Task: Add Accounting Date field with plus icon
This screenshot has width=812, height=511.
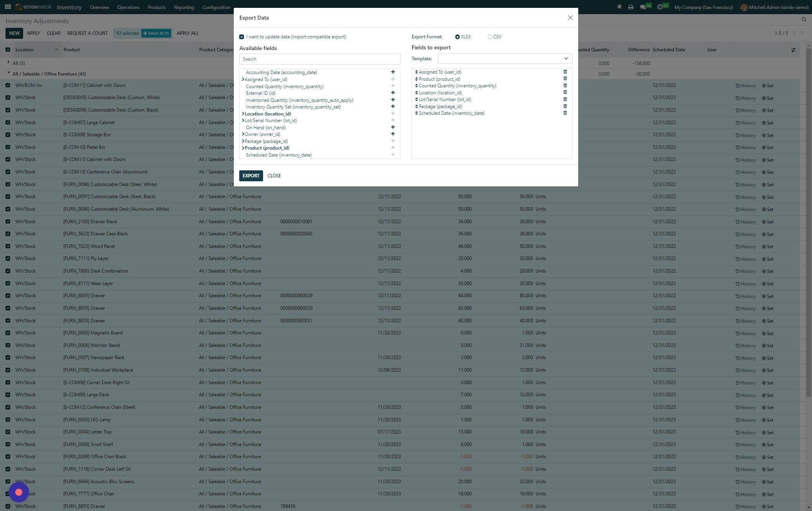Action: pos(393,72)
